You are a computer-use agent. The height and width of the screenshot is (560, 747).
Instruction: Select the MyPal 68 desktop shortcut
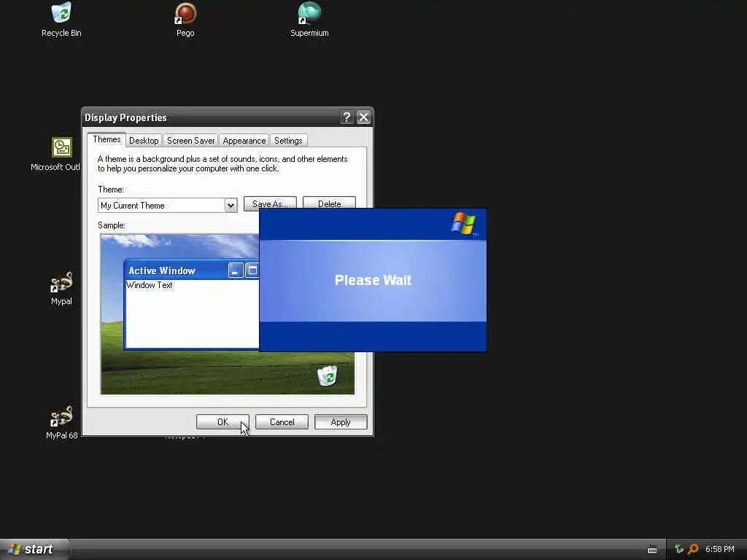click(x=61, y=423)
